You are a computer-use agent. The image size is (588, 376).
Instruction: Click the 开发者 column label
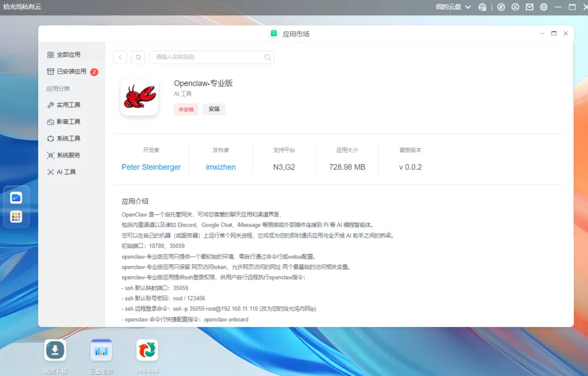click(x=151, y=150)
